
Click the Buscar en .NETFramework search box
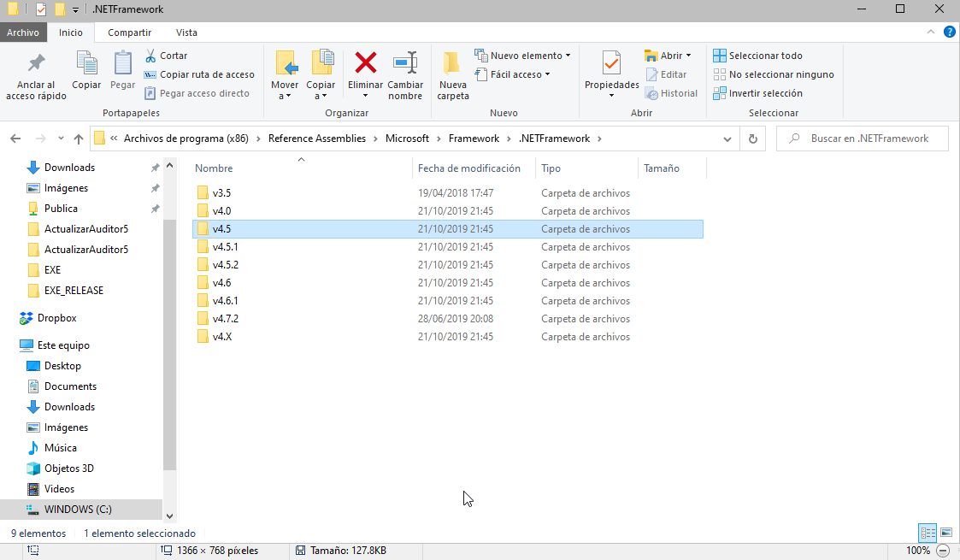pyautogui.click(x=863, y=139)
